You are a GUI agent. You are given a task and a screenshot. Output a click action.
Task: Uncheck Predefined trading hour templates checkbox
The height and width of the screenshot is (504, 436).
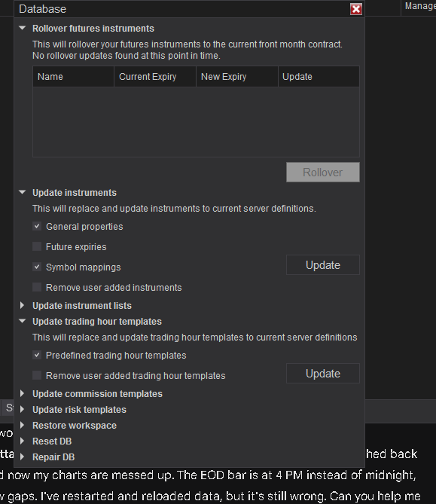point(37,355)
